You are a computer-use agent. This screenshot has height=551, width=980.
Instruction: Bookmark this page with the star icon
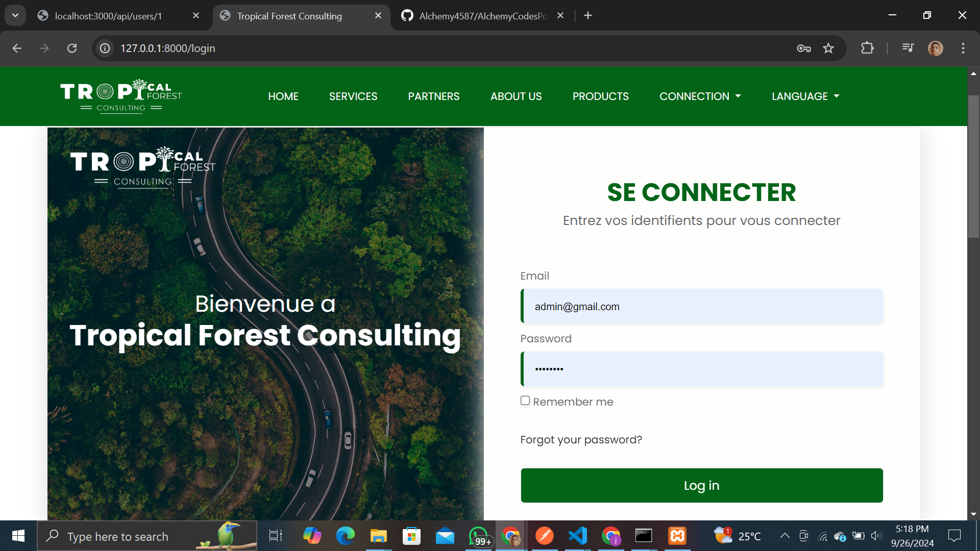click(828, 48)
